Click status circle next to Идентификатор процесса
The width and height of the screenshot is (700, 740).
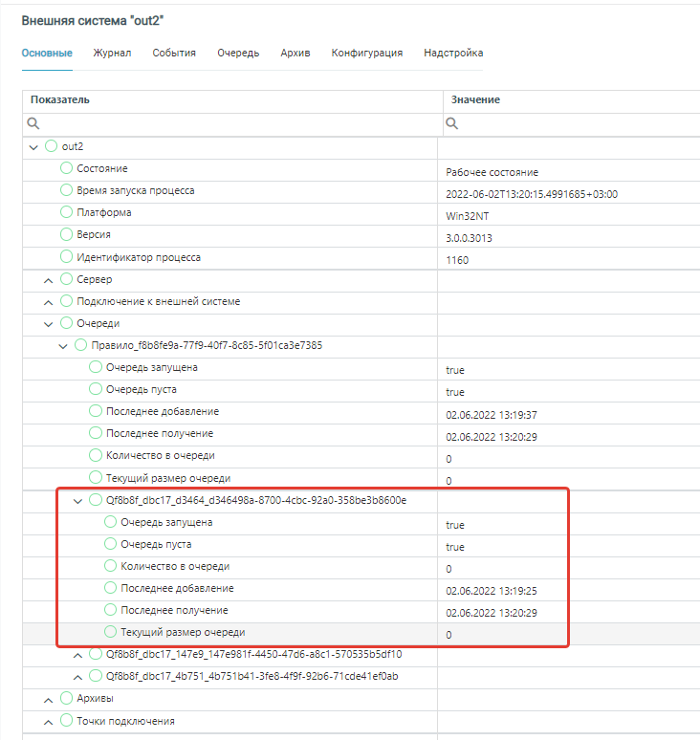click(x=67, y=257)
